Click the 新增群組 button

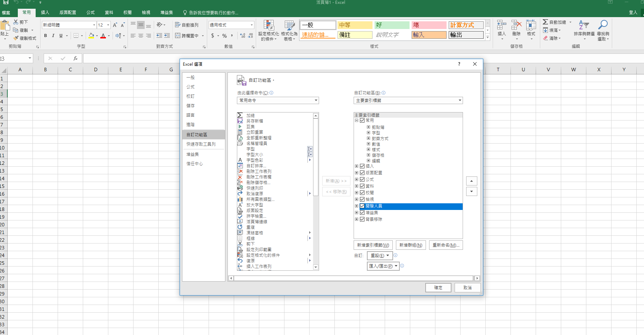[x=411, y=245]
